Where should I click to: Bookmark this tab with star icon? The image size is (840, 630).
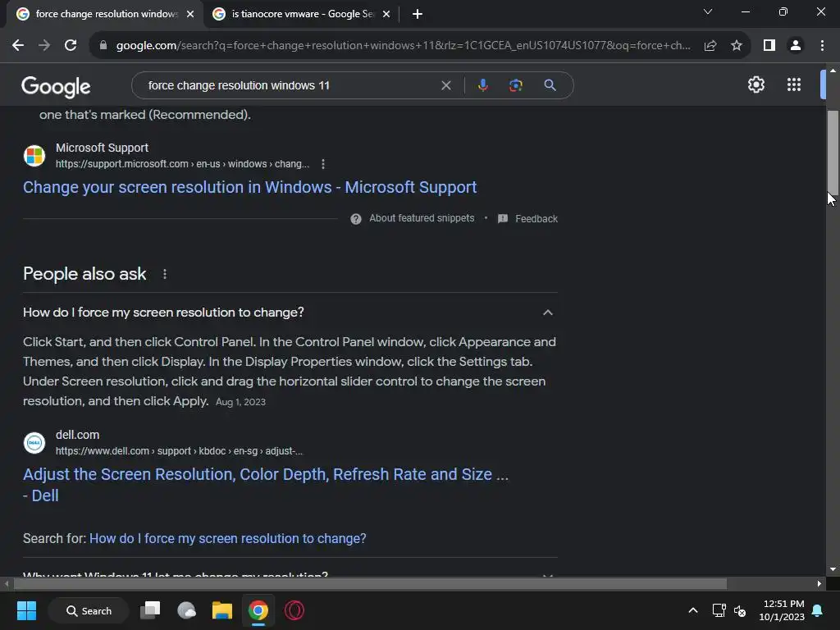pos(737,46)
